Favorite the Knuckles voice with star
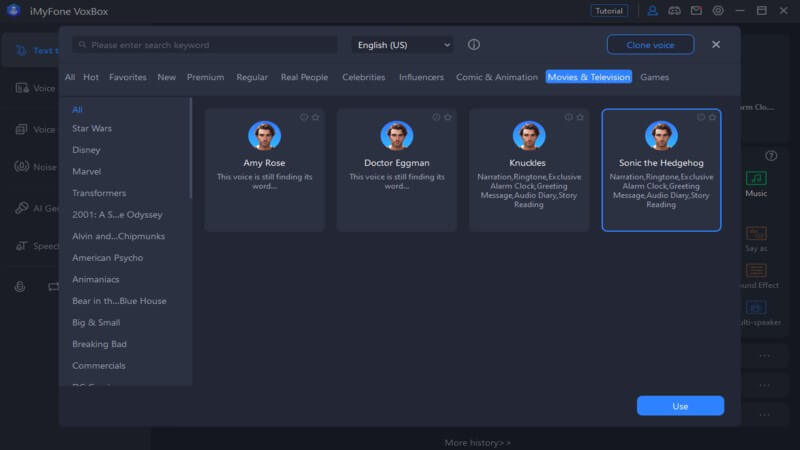Viewport: 800px width, 450px height. coord(580,117)
